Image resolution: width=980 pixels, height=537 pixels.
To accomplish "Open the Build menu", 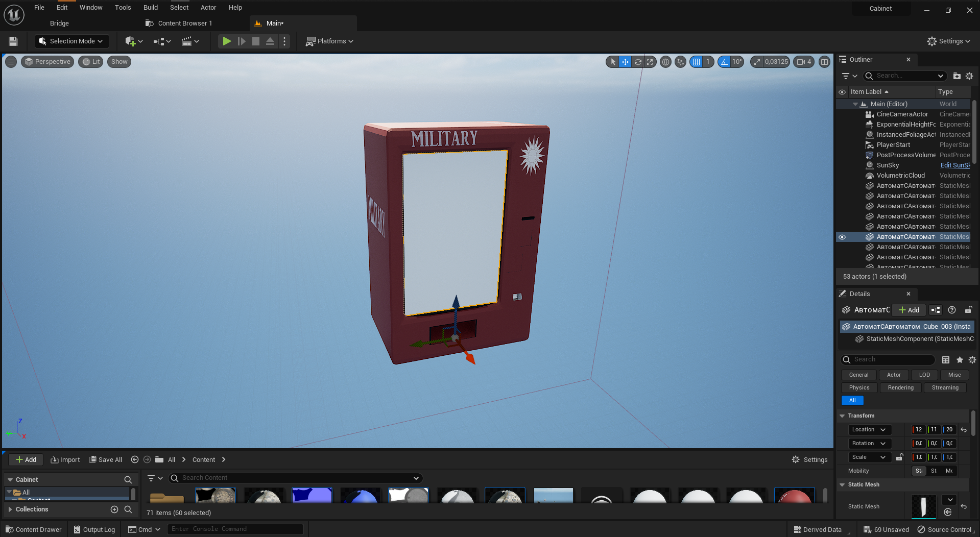I will (x=151, y=7).
